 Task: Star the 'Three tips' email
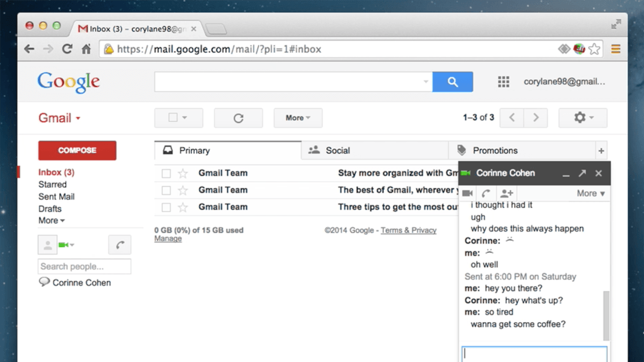(x=183, y=207)
